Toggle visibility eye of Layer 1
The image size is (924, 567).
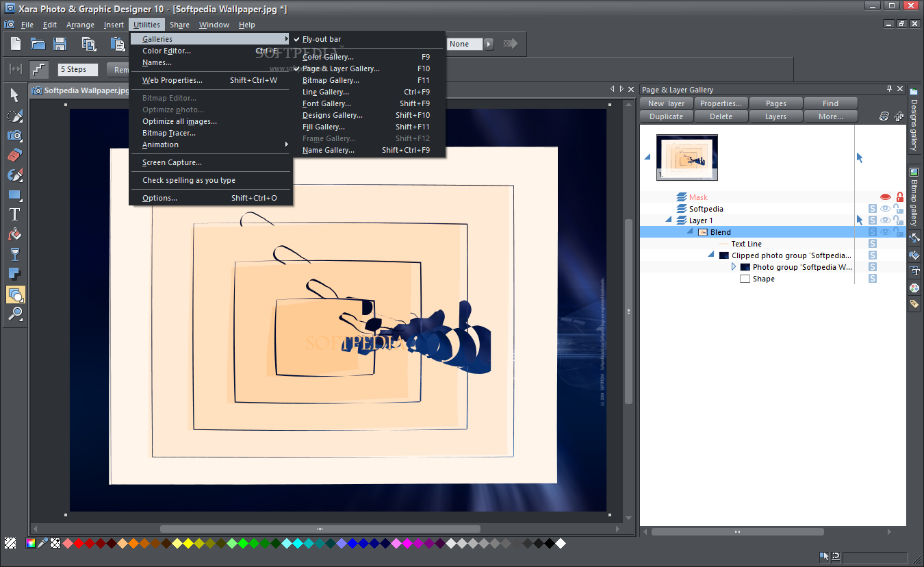pos(885,220)
